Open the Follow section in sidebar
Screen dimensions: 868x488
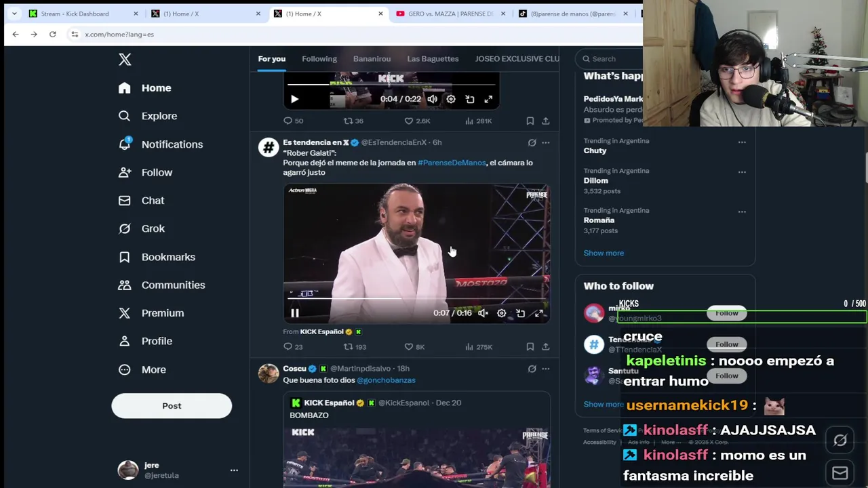pyautogui.click(x=146, y=172)
